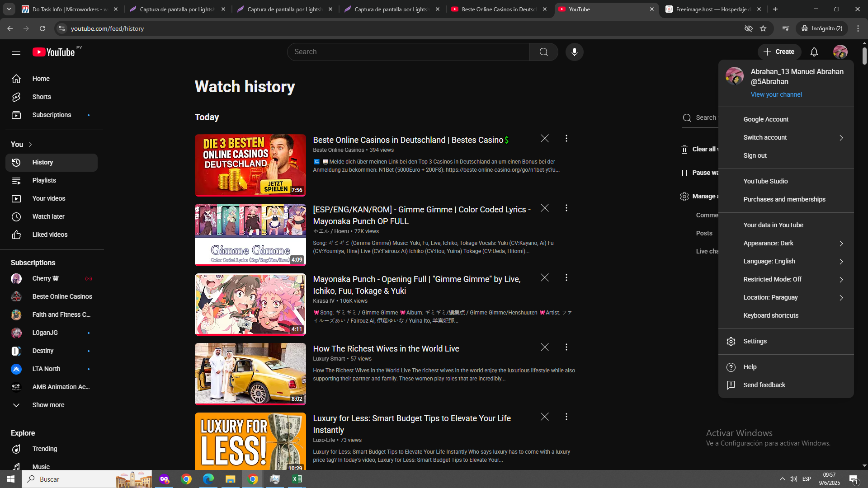
Task: Open File Explorer from taskbar
Action: [x=231, y=479]
